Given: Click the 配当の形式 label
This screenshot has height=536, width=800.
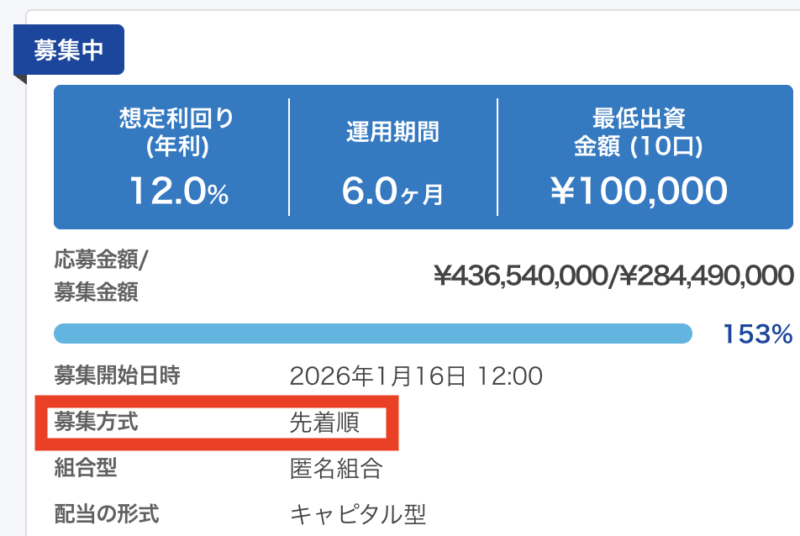Looking at the screenshot, I should point(106,514).
